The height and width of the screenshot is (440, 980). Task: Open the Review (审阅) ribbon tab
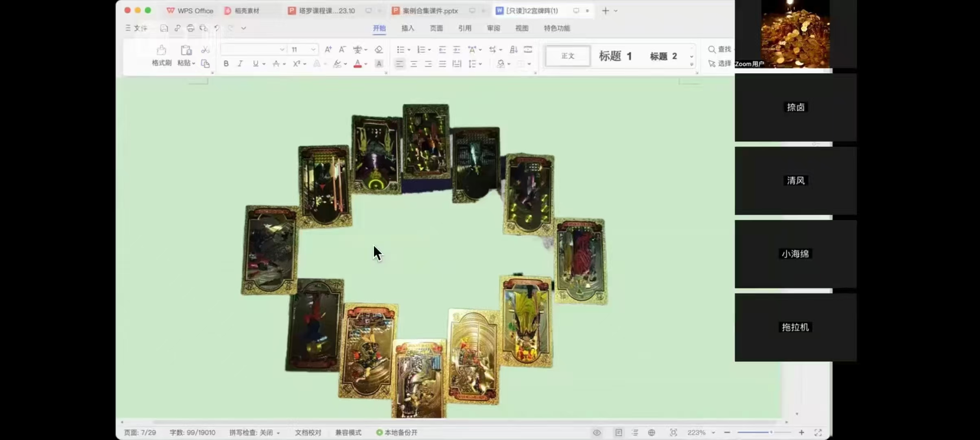(x=493, y=28)
